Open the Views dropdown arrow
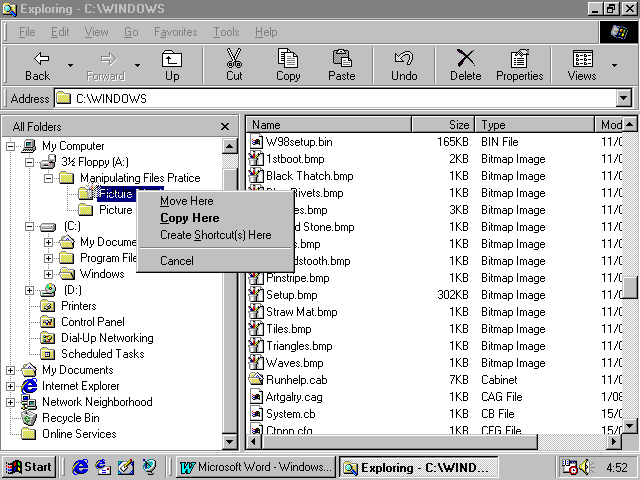The image size is (640, 480). [x=614, y=65]
